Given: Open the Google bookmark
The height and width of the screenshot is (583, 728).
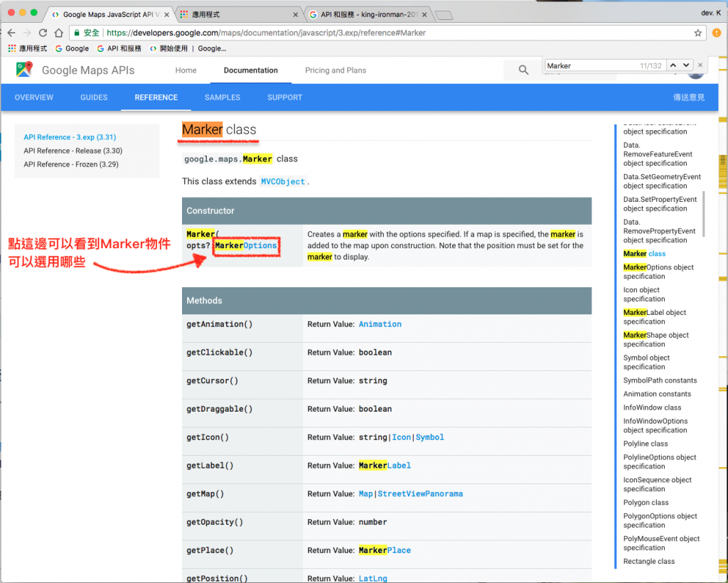Looking at the screenshot, I should tap(72, 48).
